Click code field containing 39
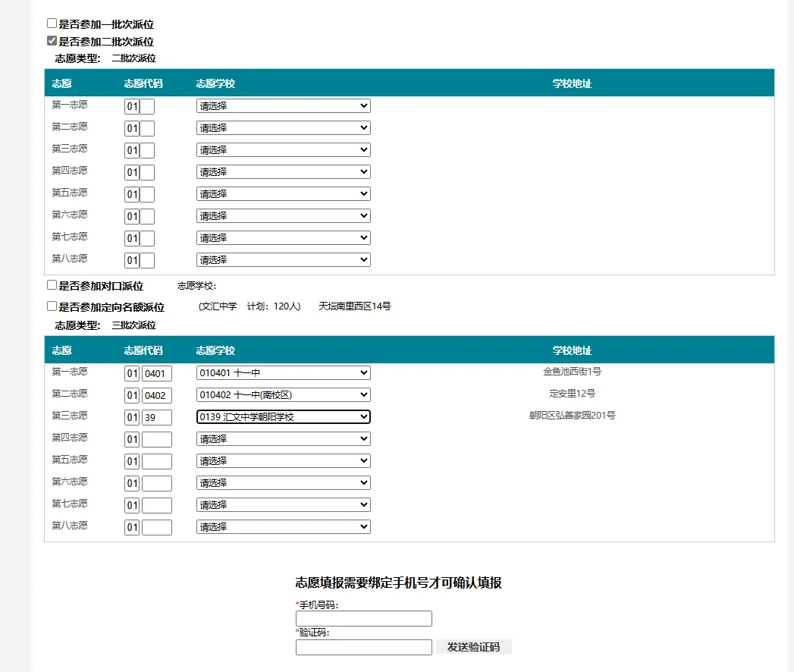Screen dimensions: 794x672 click(157, 417)
